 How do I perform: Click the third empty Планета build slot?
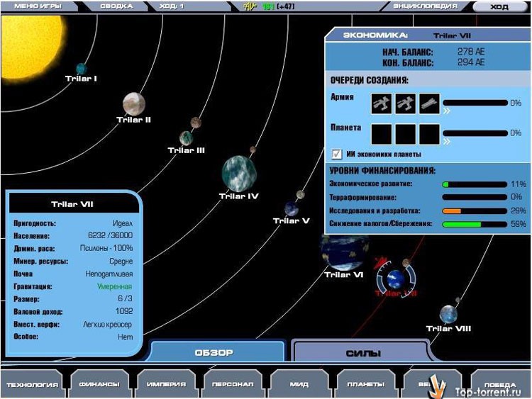pyautogui.click(x=429, y=133)
